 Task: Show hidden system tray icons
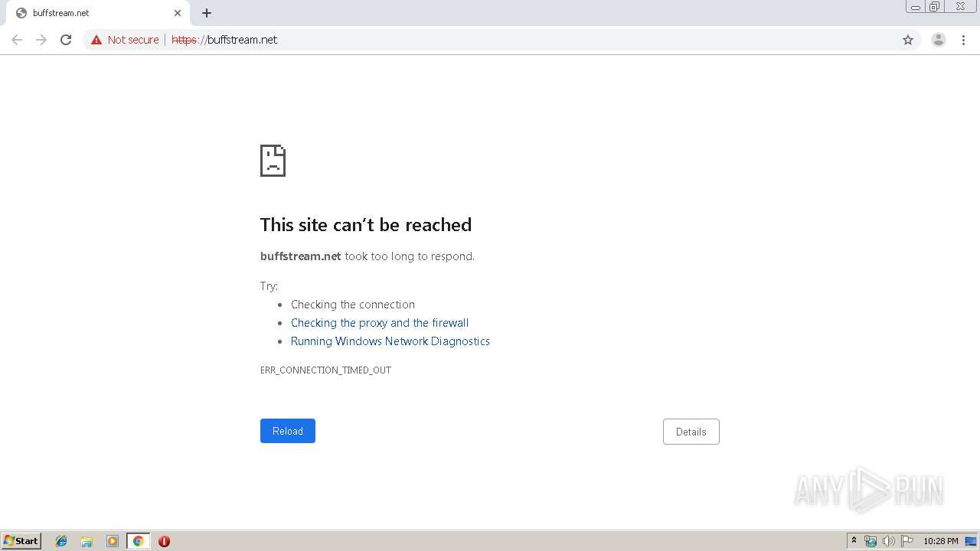pyautogui.click(x=854, y=541)
